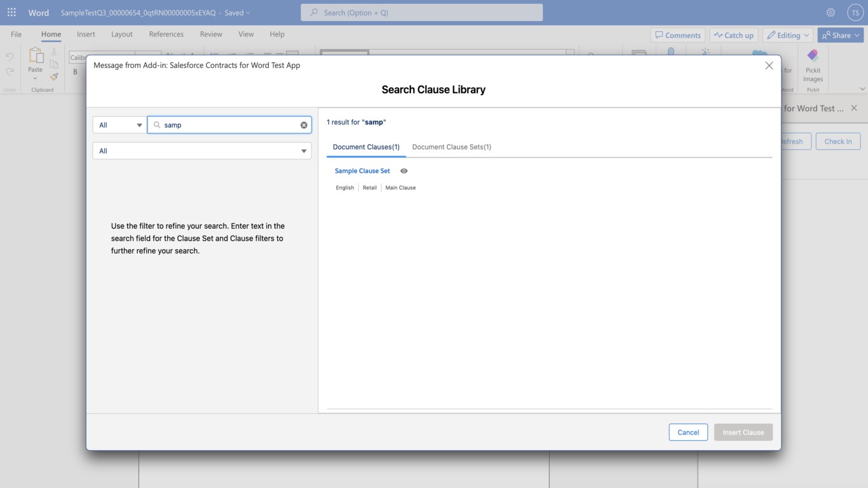The height and width of the screenshot is (488, 868).
Task: Open the Layout ribbon tab
Action: click(121, 34)
